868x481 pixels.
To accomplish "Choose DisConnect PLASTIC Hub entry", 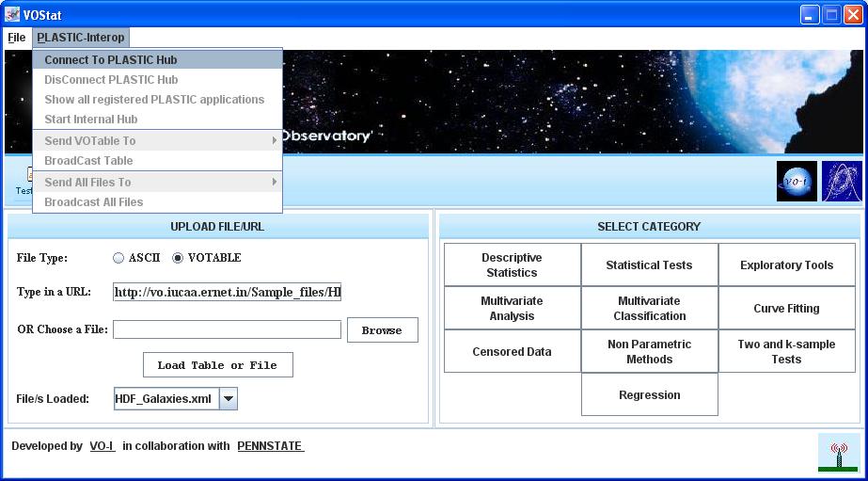I will tap(158, 79).
